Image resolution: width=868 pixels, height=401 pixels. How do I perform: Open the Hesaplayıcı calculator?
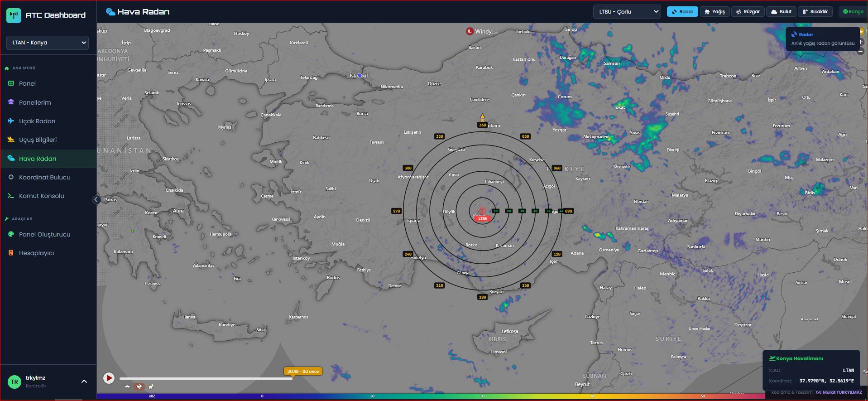tap(48, 253)
